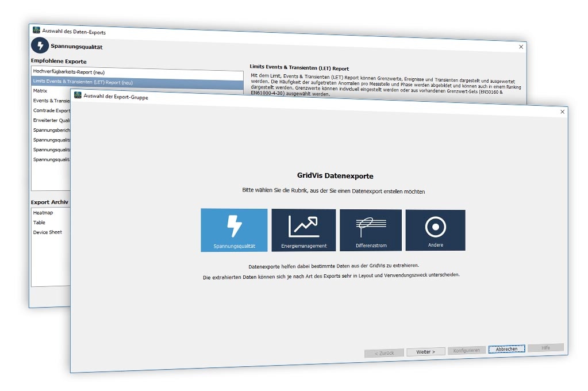Image resolution: width=588 pixels, height=391 pixels.
Task: Open help via the Hilfe button
Action: tap(545, 348)
